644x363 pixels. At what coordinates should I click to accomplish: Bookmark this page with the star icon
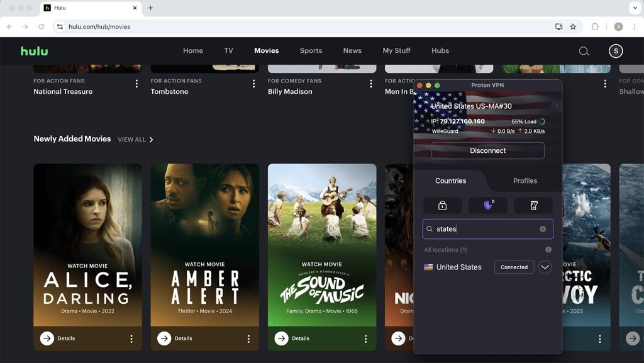point(573,26)
